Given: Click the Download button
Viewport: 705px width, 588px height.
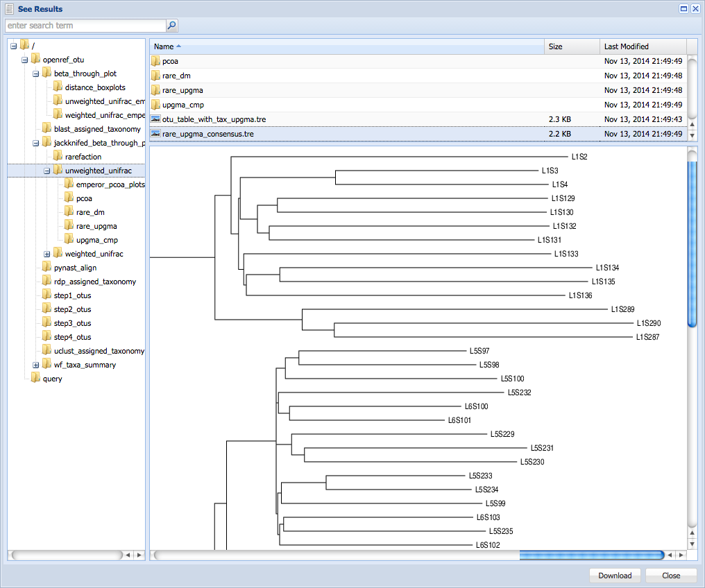Looking at the screenshot, I should click(615, 576).
